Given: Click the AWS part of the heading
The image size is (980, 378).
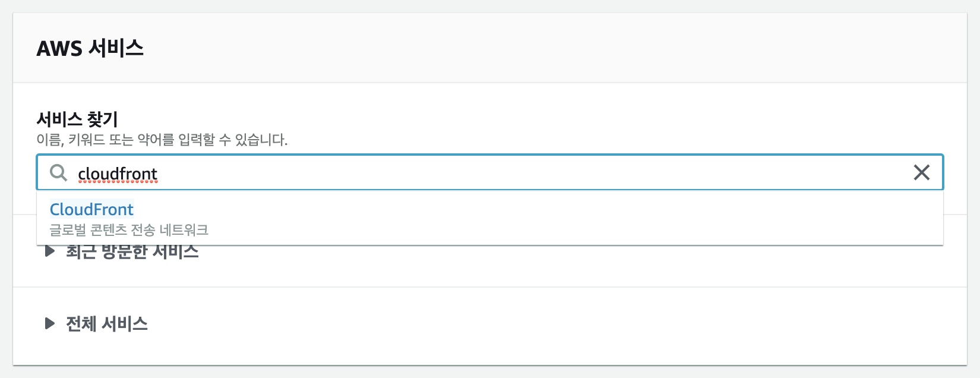Looking at the screenshot, I should [x=59, y=48].
